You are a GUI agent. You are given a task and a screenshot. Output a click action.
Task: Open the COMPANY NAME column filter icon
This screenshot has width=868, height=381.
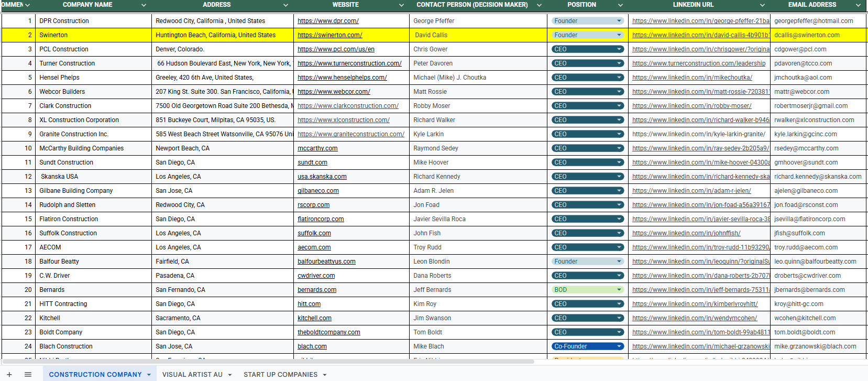pos(144,5)
